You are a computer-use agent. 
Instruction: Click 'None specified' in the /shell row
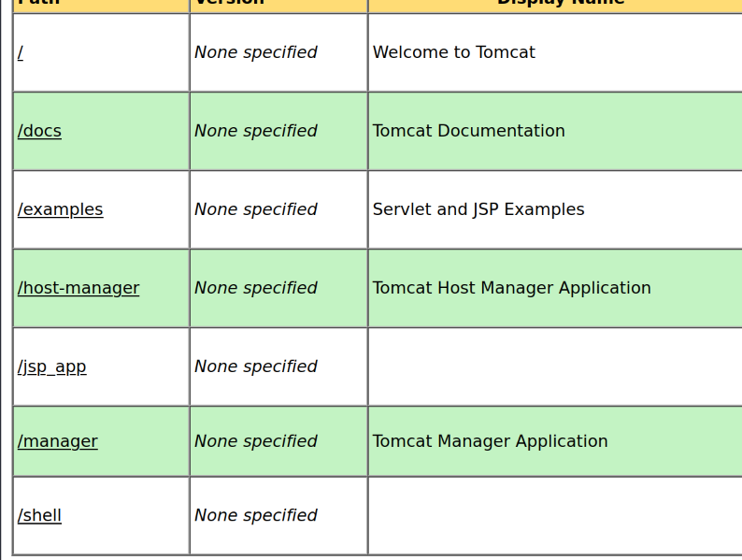point(255,516)
